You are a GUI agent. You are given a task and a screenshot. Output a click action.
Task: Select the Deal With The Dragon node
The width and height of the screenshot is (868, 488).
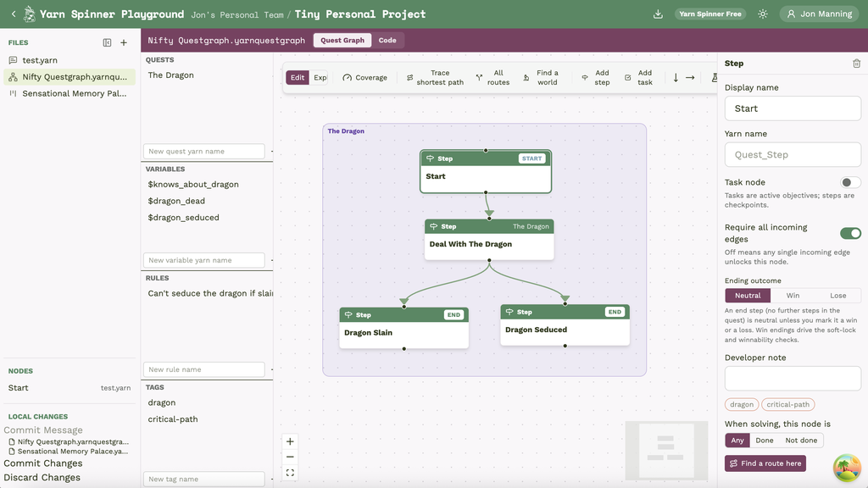[x=489, y=240]
